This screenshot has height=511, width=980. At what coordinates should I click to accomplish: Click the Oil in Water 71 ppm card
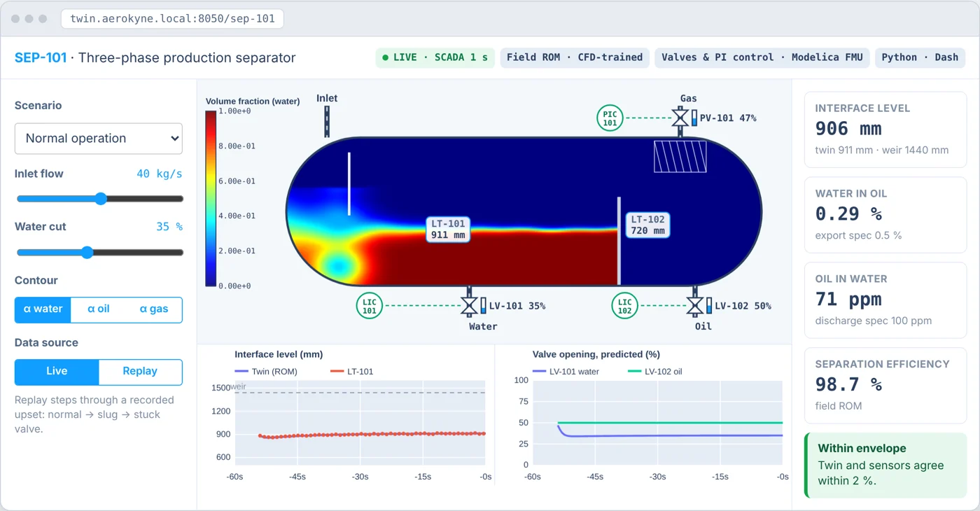point(885,300)
